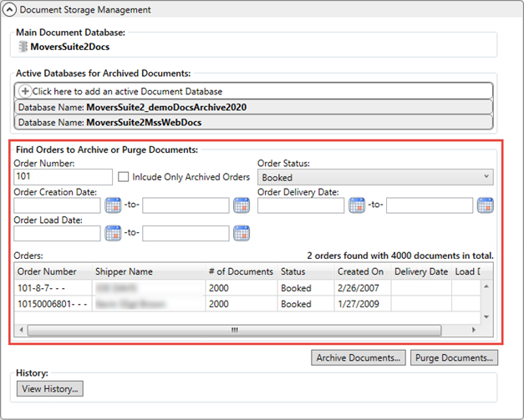Screen dimensions: 524x420
Task: Select order row 10150006801
Action: click(50, 304)
